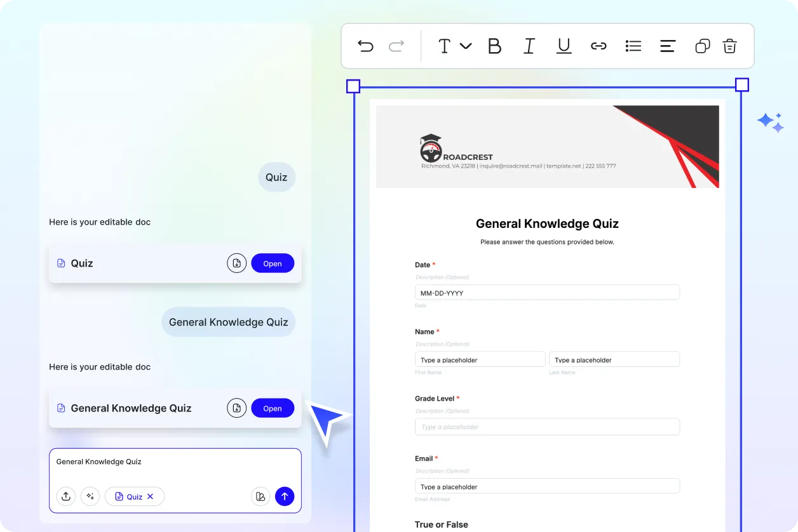
Task: Open the style palette icon in prompt box
Action: 260,496
